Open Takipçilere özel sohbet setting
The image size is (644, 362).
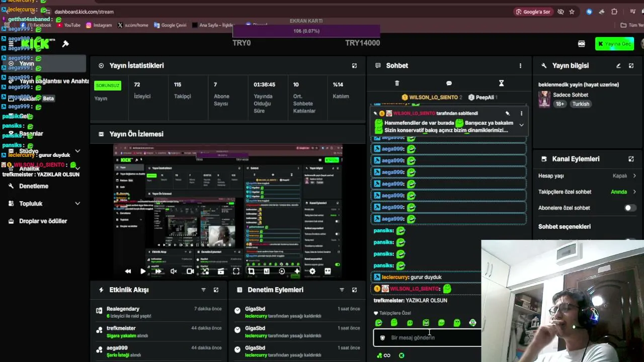587,192
